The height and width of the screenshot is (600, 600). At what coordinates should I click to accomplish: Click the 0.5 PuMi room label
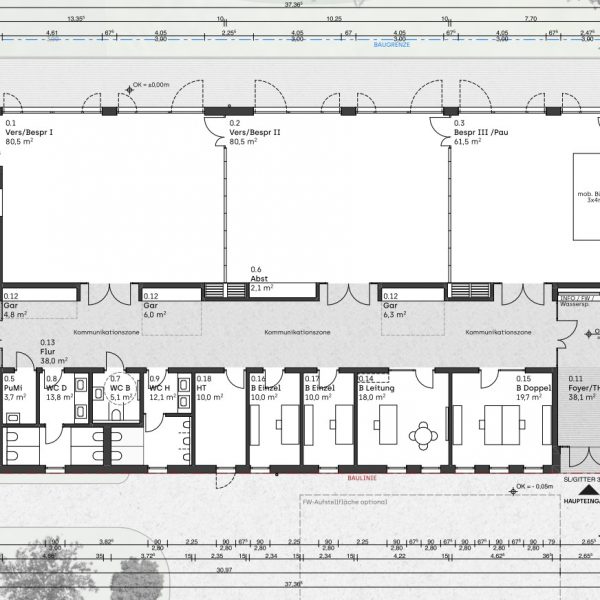[x=15, y=388]
